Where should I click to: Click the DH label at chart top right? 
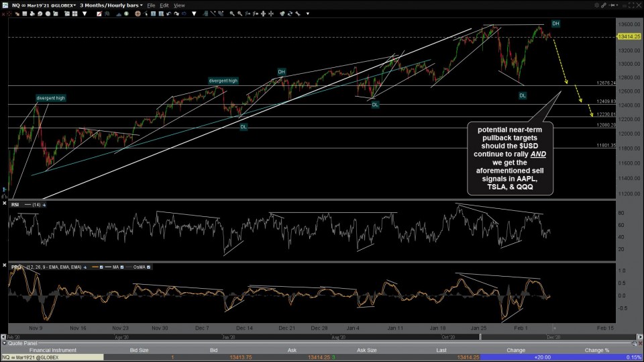(555, 24)
